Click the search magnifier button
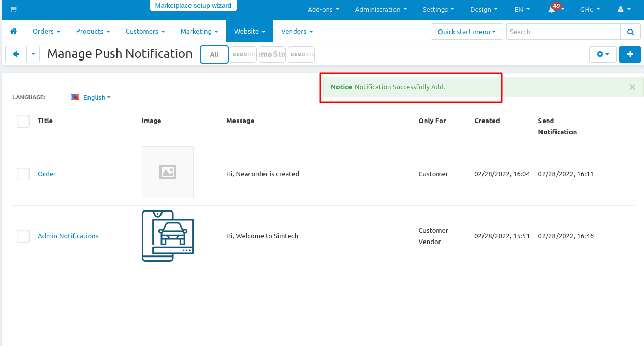The image size is (644, 346). pos(630,32)
